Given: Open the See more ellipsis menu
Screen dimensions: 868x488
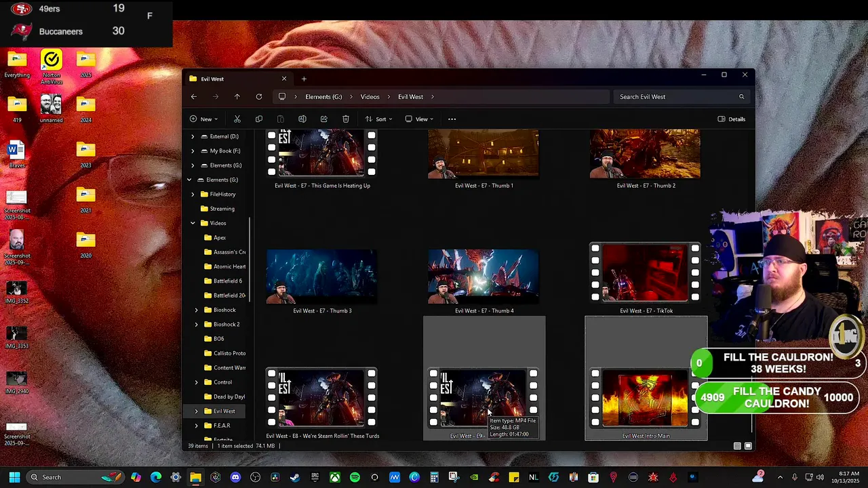Looking at the screenshot, I should click(452, 119).
